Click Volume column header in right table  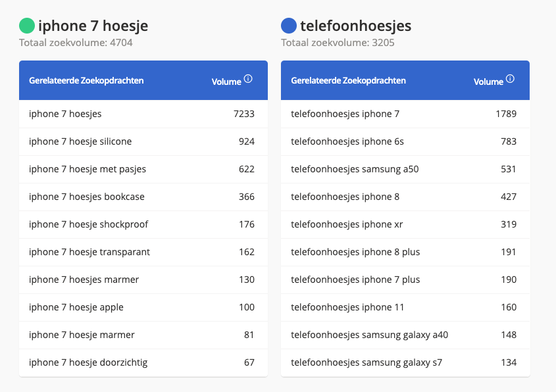pyautogui.click(x=488, y=82)
